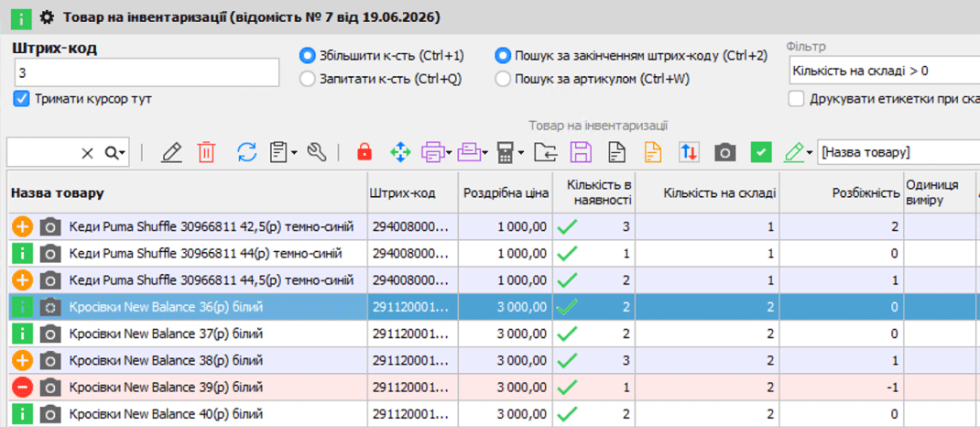
Task: Click the orange document icon
Action: pyautogui.click(x=652, y=152)
